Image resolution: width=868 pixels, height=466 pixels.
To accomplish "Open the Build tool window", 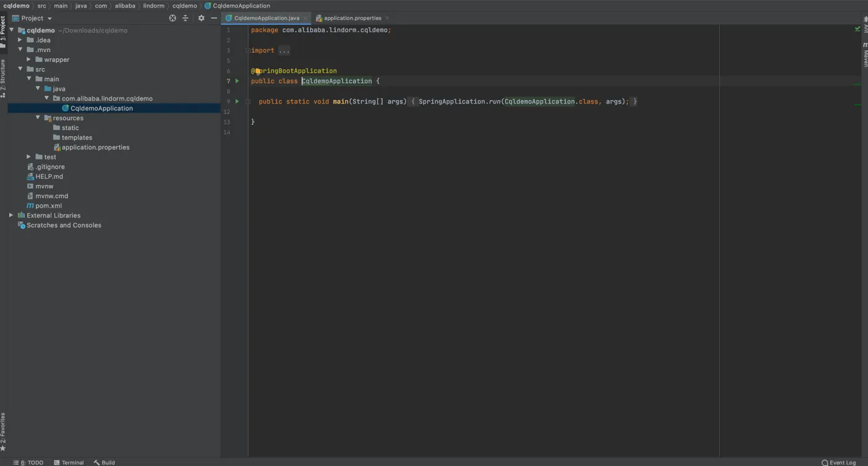I will click(104, 462).
